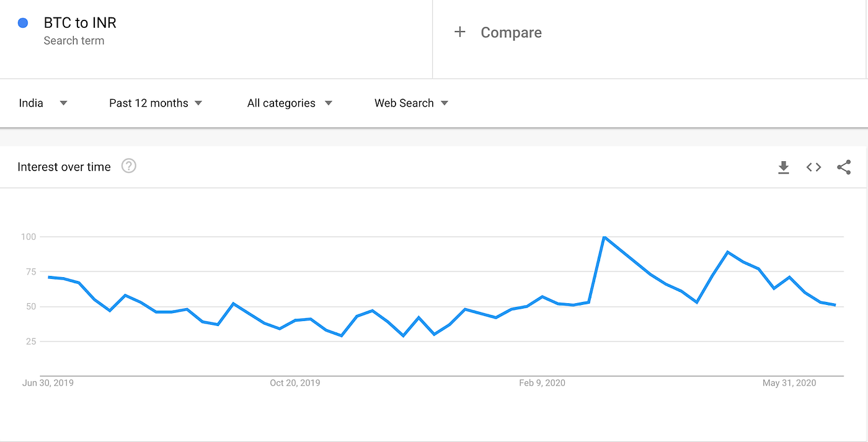Select the blue dot beside BTC to INR
Viewport: 868px width, 442px height.
pyautogui.click(x=23, y=22)
